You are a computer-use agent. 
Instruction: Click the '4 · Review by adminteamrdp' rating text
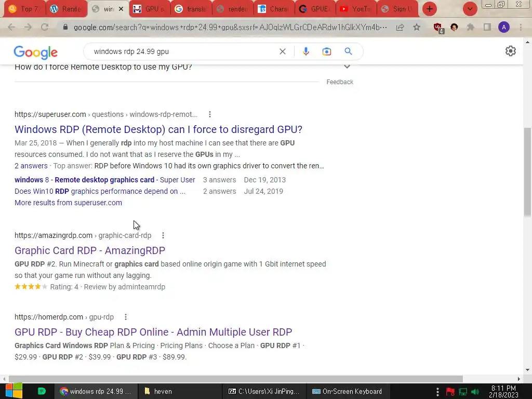click(120, 287)
